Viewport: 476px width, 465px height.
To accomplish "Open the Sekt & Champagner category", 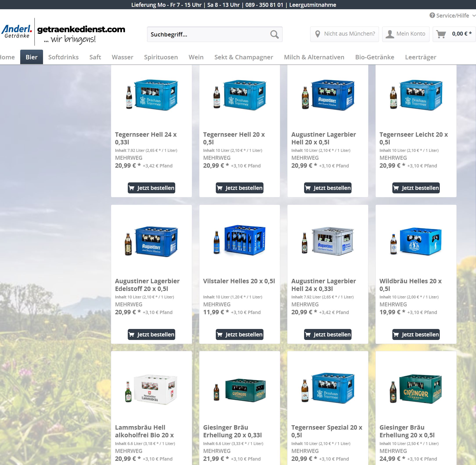I will pyautogui.click(x=244, y=57).
